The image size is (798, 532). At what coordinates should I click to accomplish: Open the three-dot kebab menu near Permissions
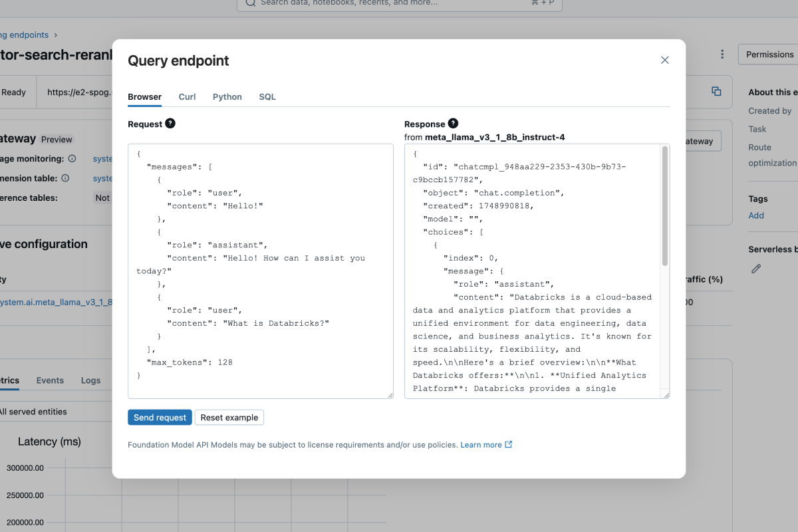[722, 54]
